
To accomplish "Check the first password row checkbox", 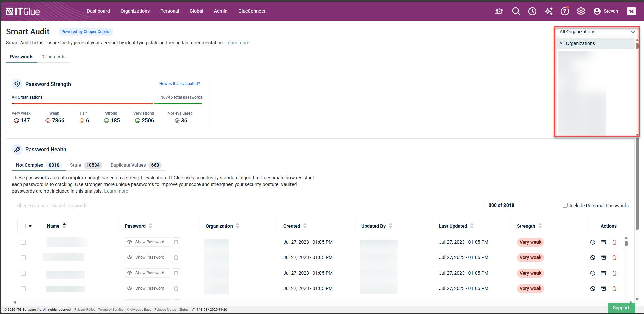I will click(x=23, y=242).
